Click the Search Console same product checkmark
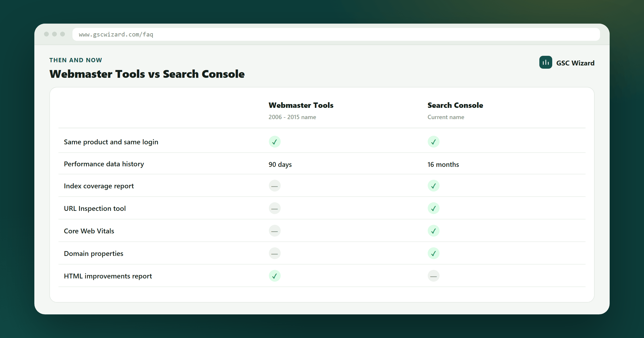The image size is (644, 338). coord(433,142)
